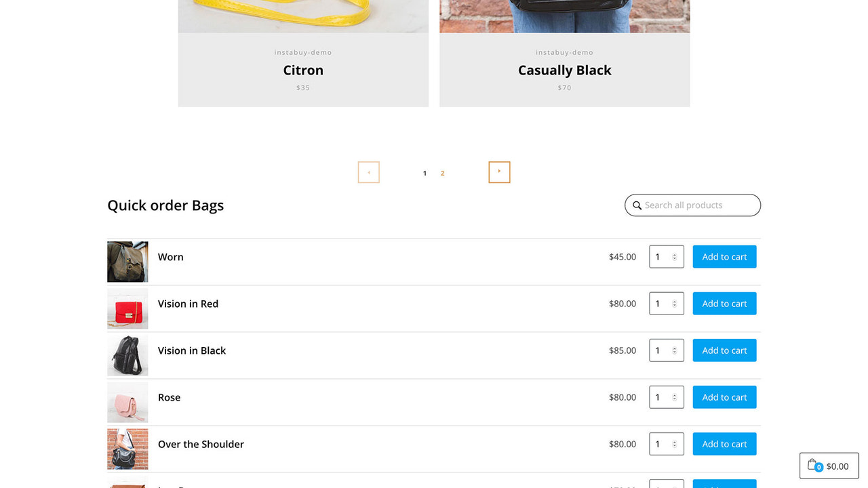Image resolution: width=868 pixels, height=488 pixels.
Task: Open the shopping cart bag icon
Action: pyautogui.click(x=813, y=464)
